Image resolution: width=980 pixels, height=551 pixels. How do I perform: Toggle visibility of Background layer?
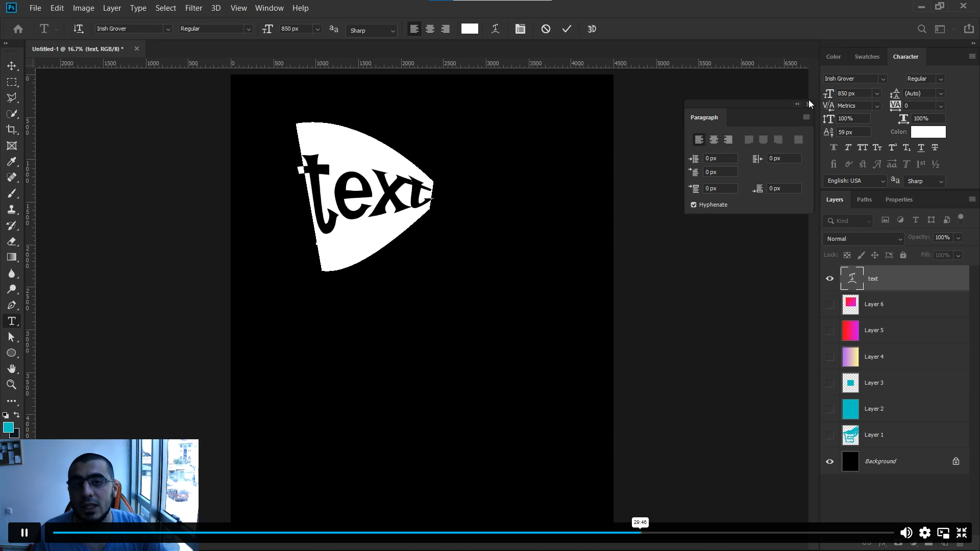tap(830, 461)
